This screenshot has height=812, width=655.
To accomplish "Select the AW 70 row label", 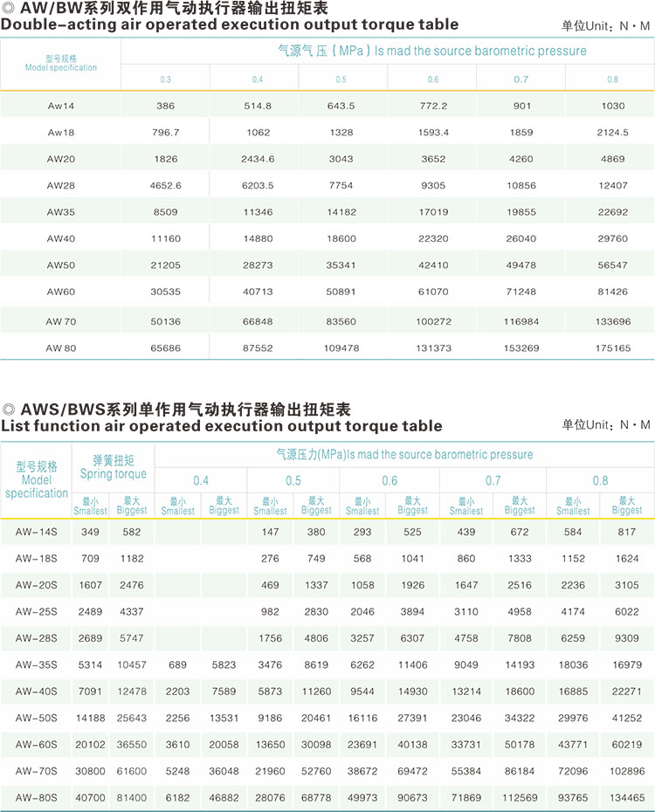I will (x=60, y=321).
